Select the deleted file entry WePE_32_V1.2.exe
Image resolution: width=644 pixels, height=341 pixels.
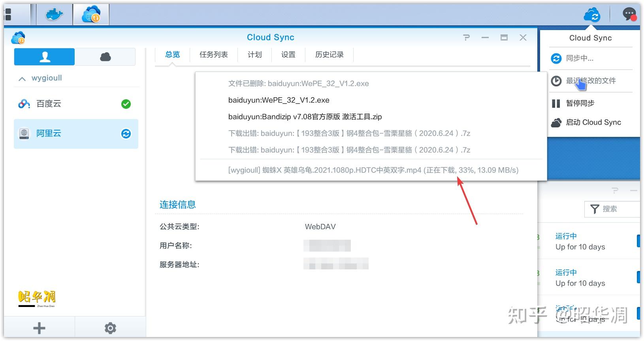[x=299, y=83]
